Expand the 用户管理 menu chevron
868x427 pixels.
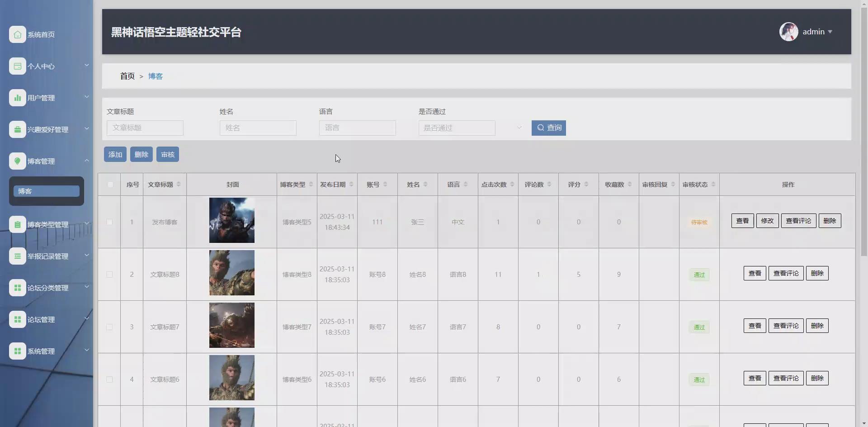(86, 97)
